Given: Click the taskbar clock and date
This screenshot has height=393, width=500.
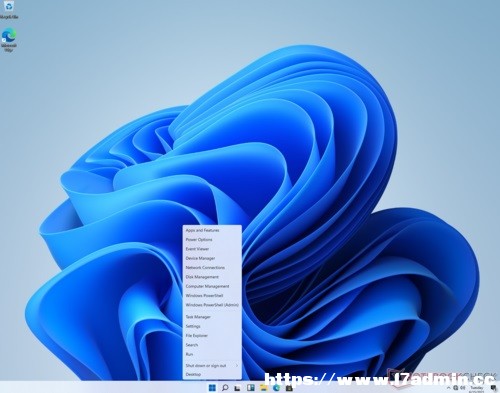Looking at the screenshot, I should 477,388.
